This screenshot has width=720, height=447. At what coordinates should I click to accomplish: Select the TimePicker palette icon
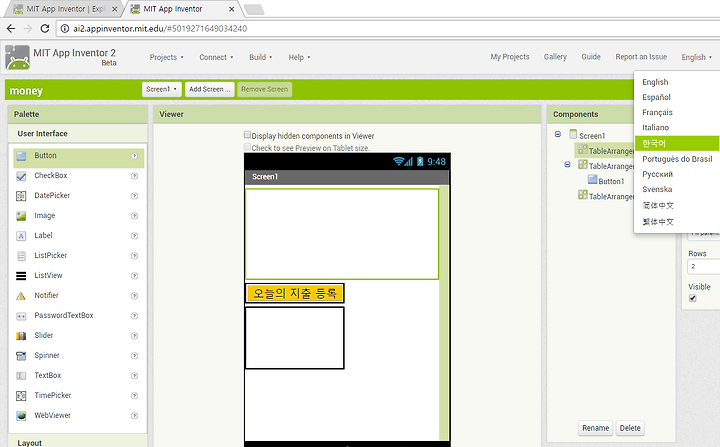click(x=21, y=396)
